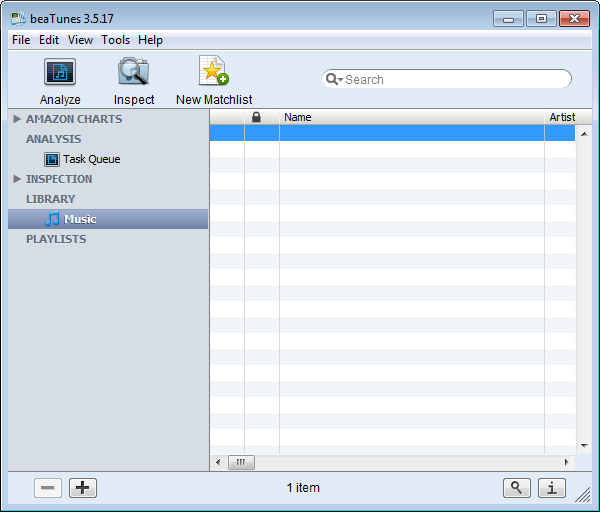Click the horizontal scrollbar thumb
The height and width of the screenshot is (512, 600).
tap(241, 462)
